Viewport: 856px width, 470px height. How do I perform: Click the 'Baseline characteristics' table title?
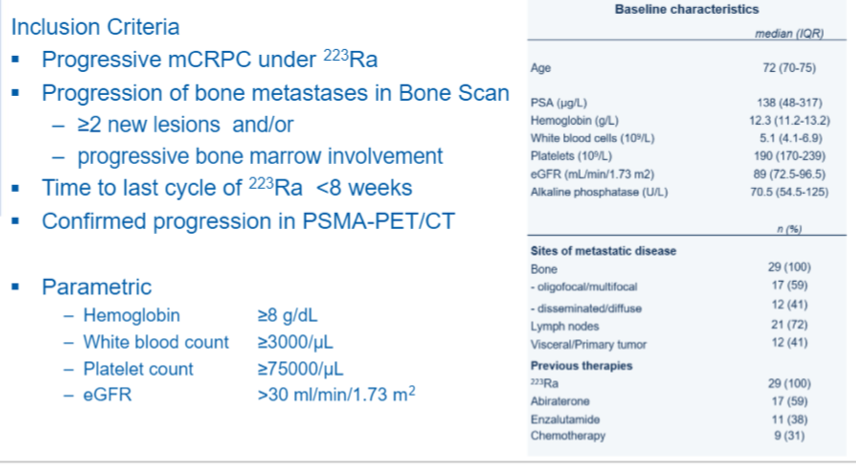(687, 9)
